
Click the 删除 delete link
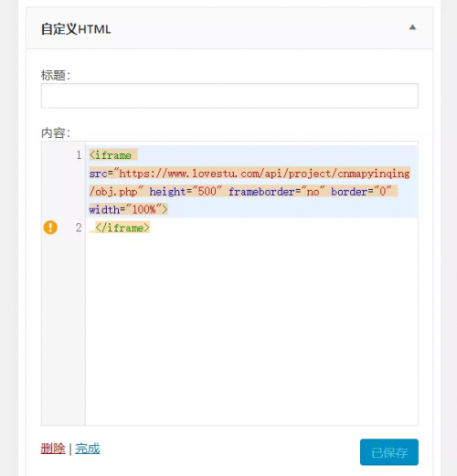[53, 449]
